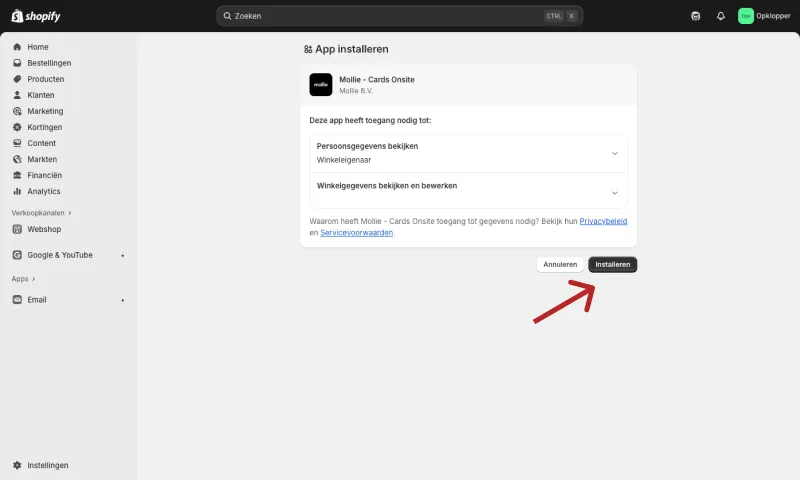Expand the Verkoopkanalen section
800x480 pixels.
click(x=41, y=213)
